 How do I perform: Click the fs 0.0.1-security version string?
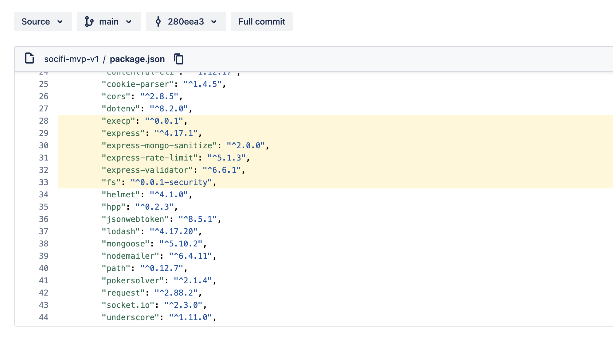pos(171,182)
